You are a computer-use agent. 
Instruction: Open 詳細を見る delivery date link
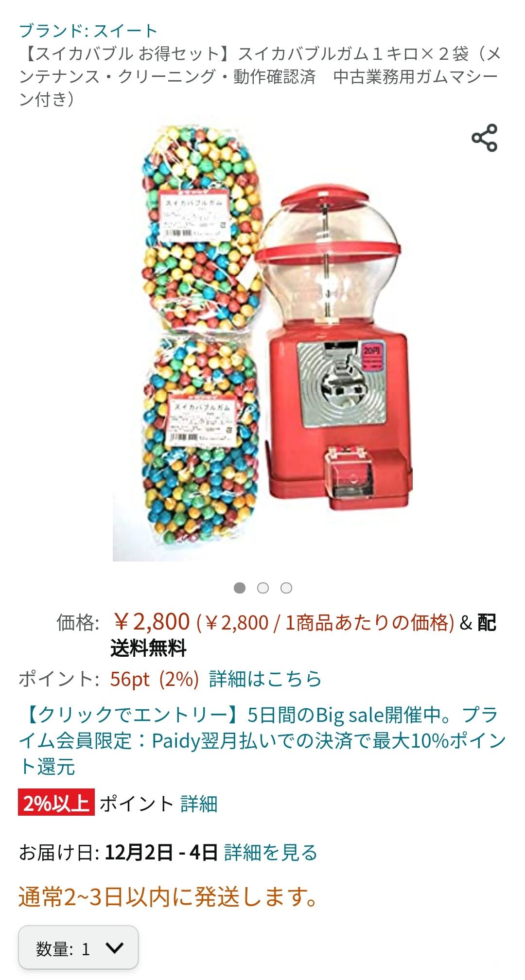tap(271, 852)
